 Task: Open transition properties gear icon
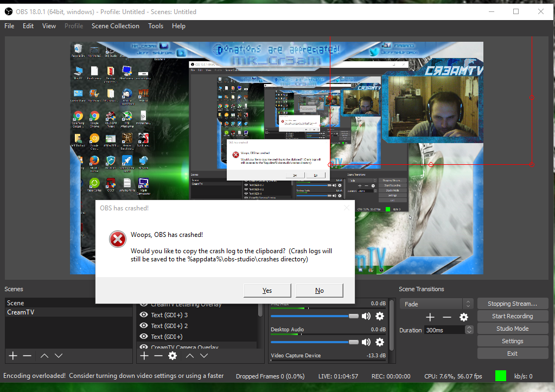[x=464, y=317]
